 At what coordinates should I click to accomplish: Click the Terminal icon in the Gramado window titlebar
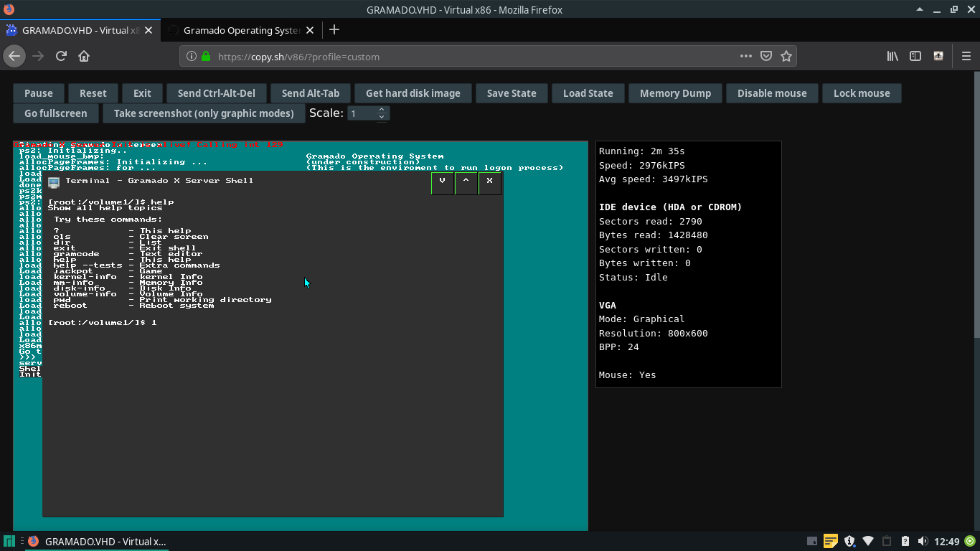[52, 182]
